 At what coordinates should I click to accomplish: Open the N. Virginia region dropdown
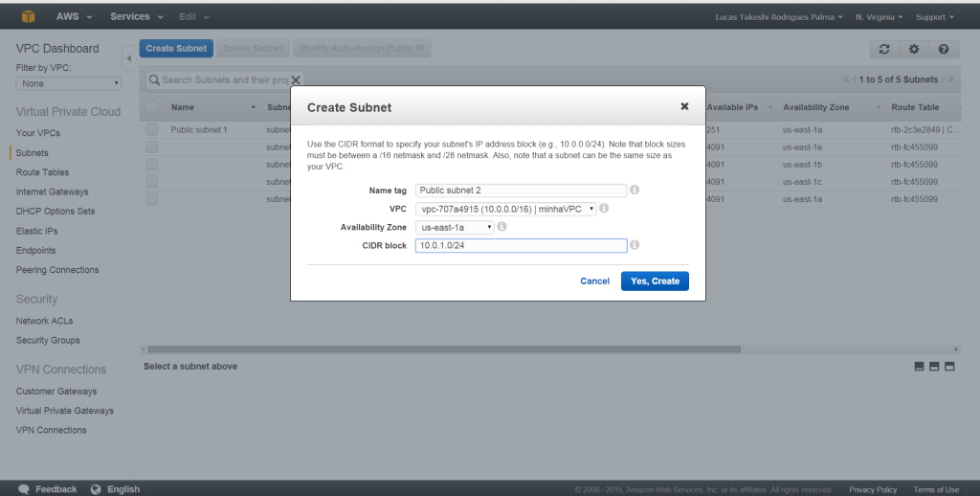pyautogui.click(x=879, y=17)
